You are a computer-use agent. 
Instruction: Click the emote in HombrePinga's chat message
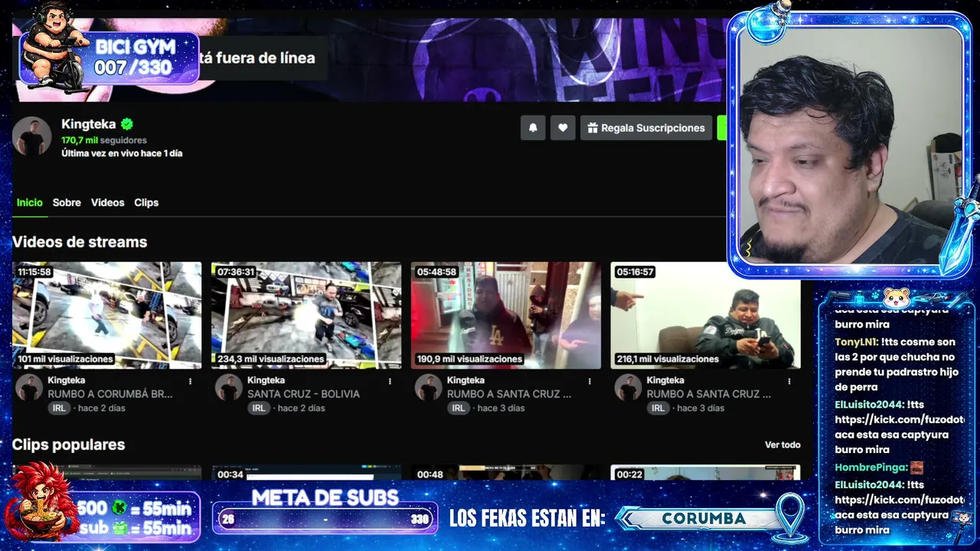[916, 468]
